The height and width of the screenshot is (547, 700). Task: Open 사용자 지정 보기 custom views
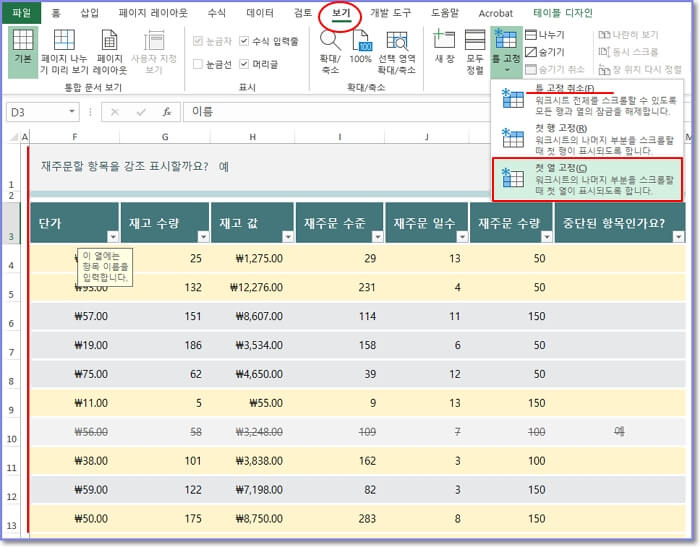(x=154, y=51)
